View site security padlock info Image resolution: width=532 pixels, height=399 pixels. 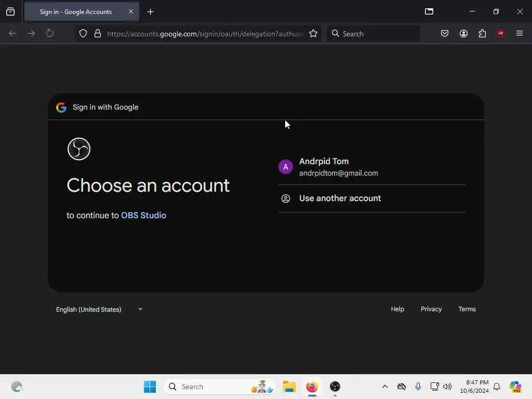coord(98,34)
